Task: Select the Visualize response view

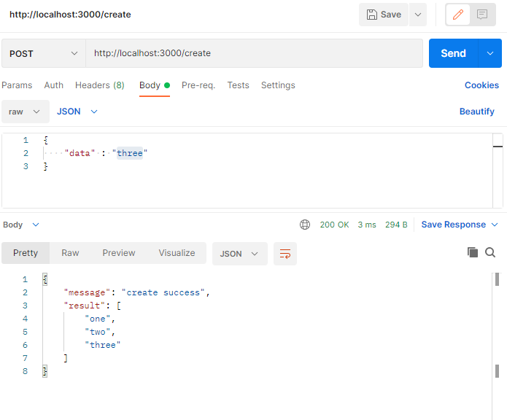Action: (177, 253)
